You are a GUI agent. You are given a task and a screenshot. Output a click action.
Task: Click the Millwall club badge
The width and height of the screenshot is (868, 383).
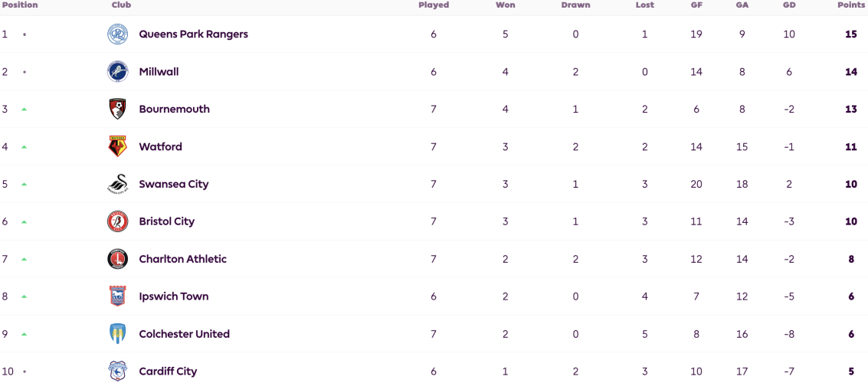[x=117, y=72]
